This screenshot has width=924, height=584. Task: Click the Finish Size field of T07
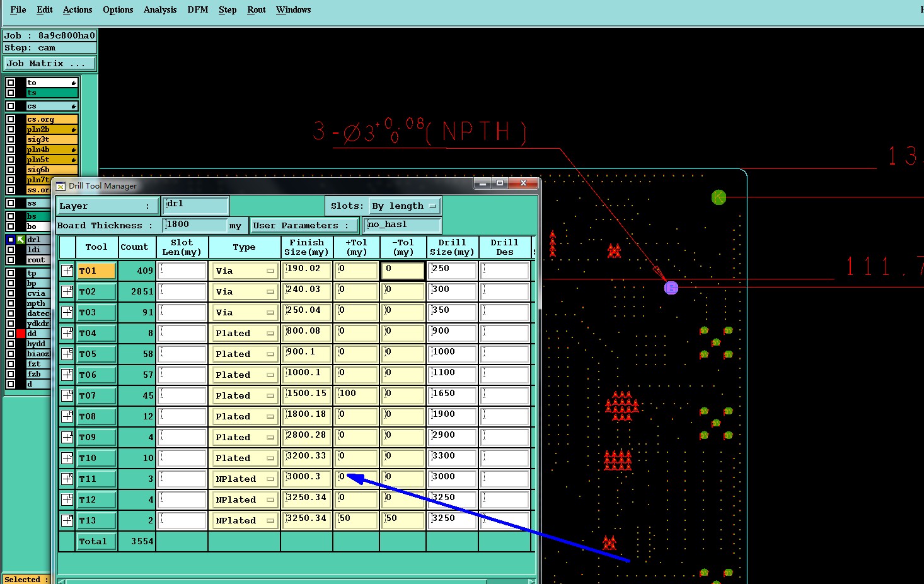pyautogui.click(x=306, y=395)
